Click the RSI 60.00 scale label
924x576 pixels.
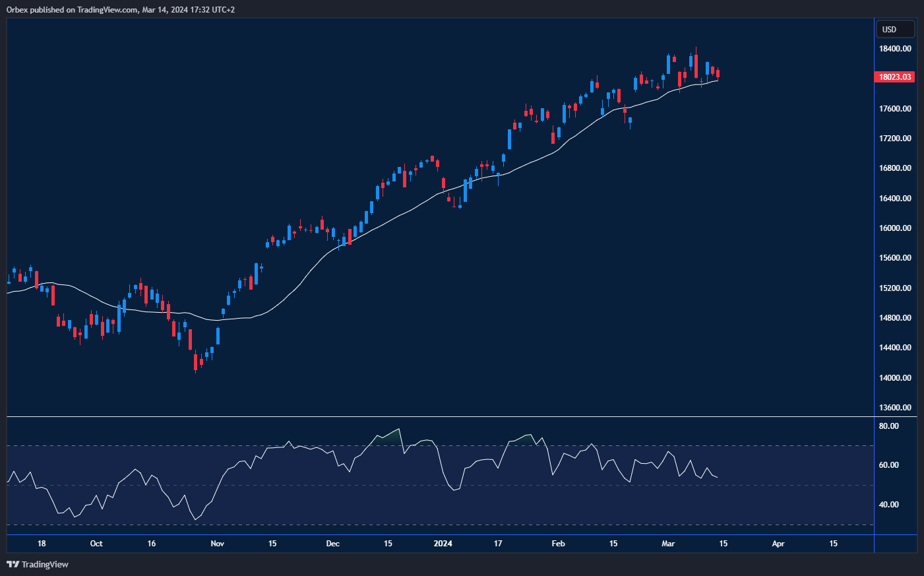888,465
